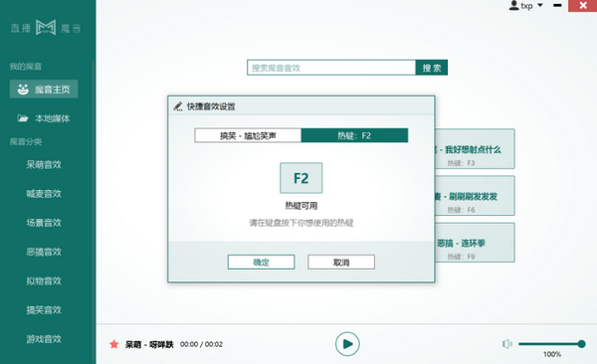
Task: Select the 恶搞音效 category
Action: coord(44,252)
